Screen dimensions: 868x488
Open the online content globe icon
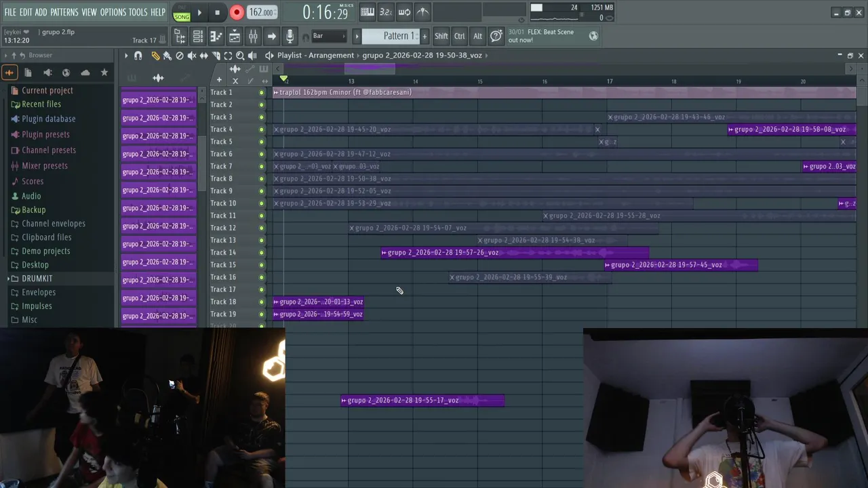(593, 36)
